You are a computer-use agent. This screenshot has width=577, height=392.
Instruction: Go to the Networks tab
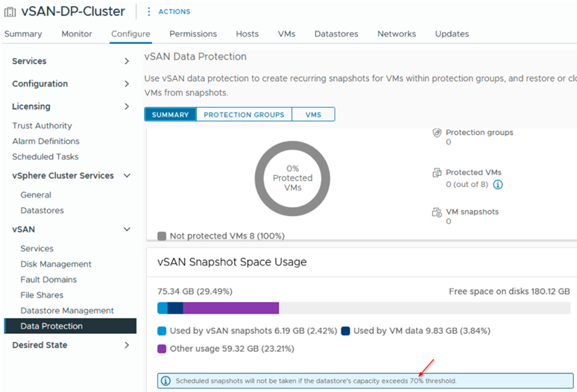pyautogui.click(x=397, y=34)
